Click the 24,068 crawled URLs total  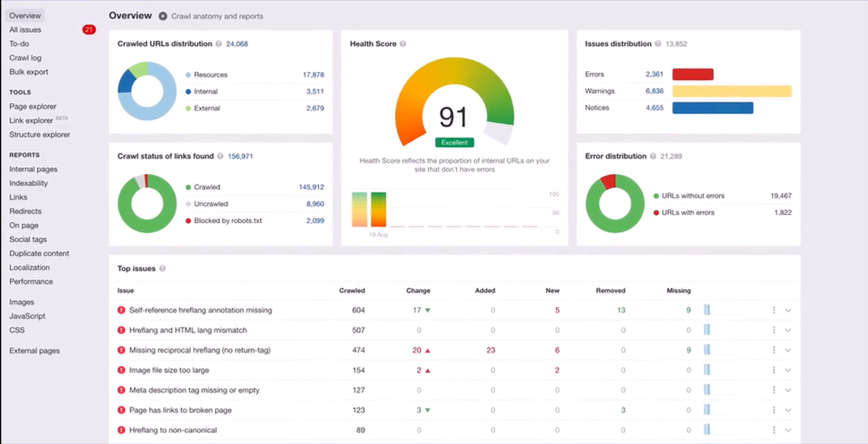236,44
